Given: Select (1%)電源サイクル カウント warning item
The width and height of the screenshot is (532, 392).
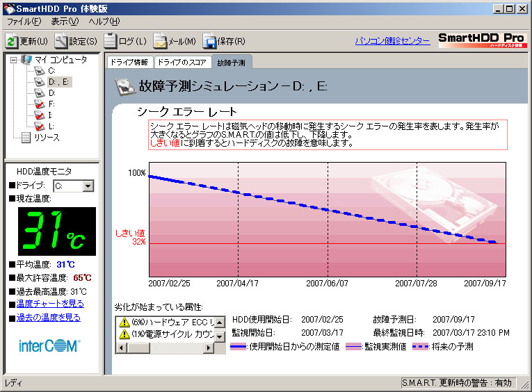Looking at the screenshot, I should pyautogui.click(x=168, y=334).
